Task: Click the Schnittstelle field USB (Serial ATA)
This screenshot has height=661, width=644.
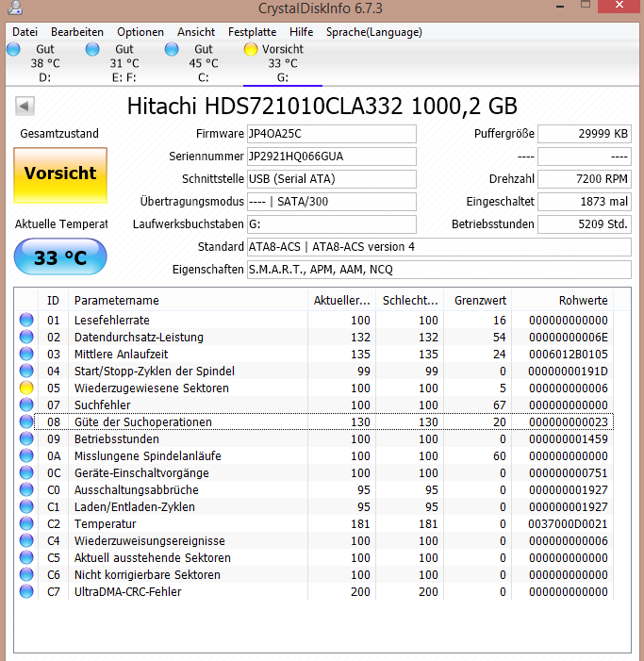Action: click(332, 179)
